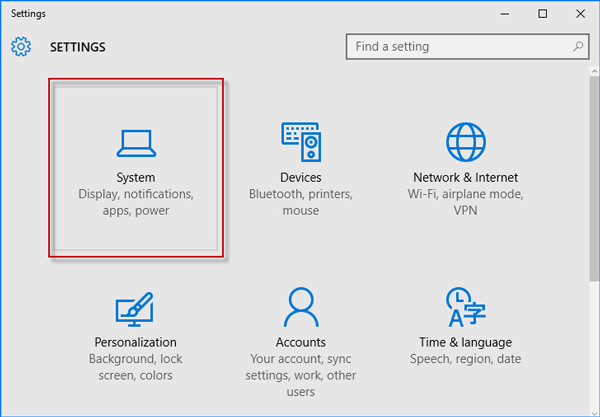The height and width of the screenshot is (417, 600).
Task: Maximize the Settings window
Action: [x=542, y=13]
